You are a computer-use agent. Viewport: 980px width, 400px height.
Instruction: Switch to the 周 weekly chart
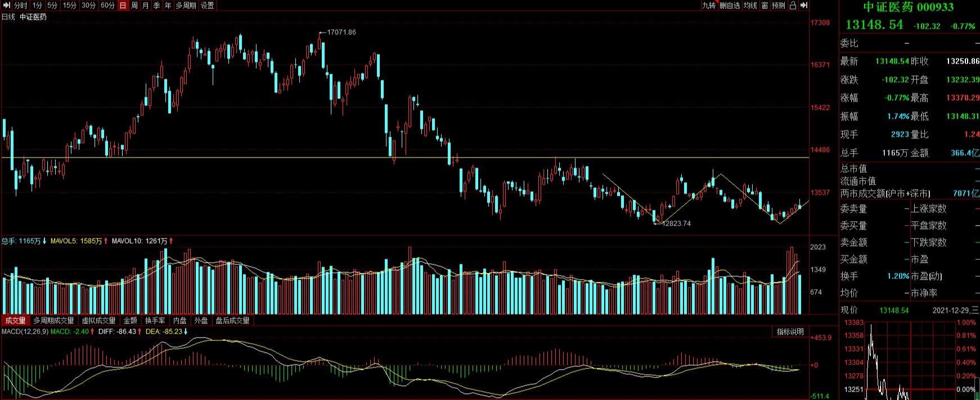click(x=134, y=5)
